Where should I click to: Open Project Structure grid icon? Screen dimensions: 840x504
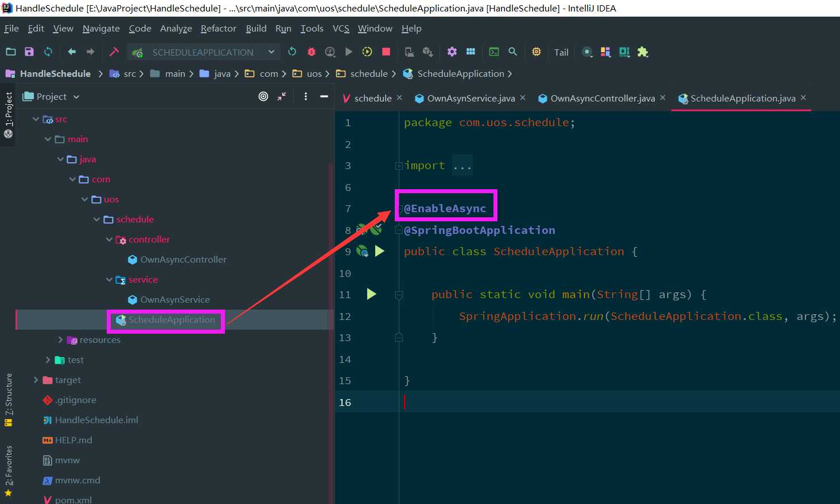coord(470,52)
